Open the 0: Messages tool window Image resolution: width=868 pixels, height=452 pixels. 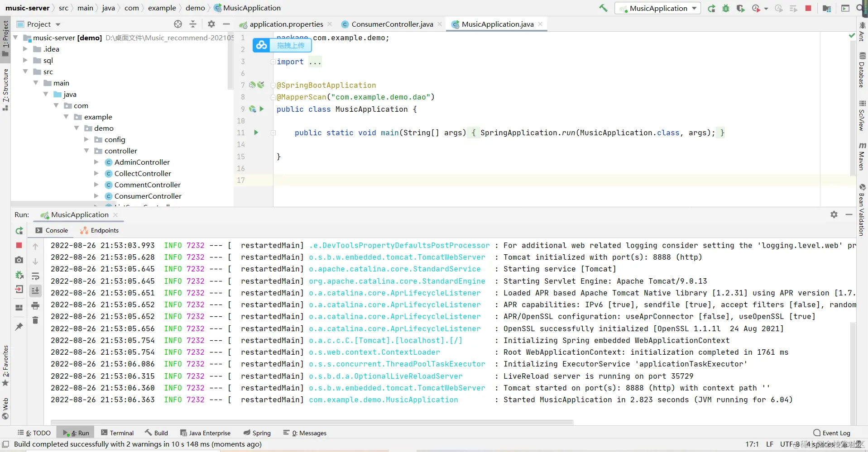click(305, 433)
